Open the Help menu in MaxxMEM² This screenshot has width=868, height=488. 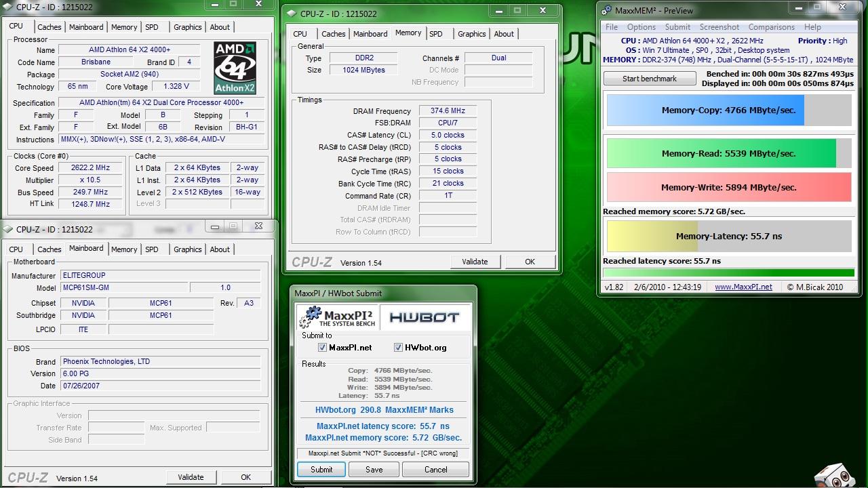812,27
